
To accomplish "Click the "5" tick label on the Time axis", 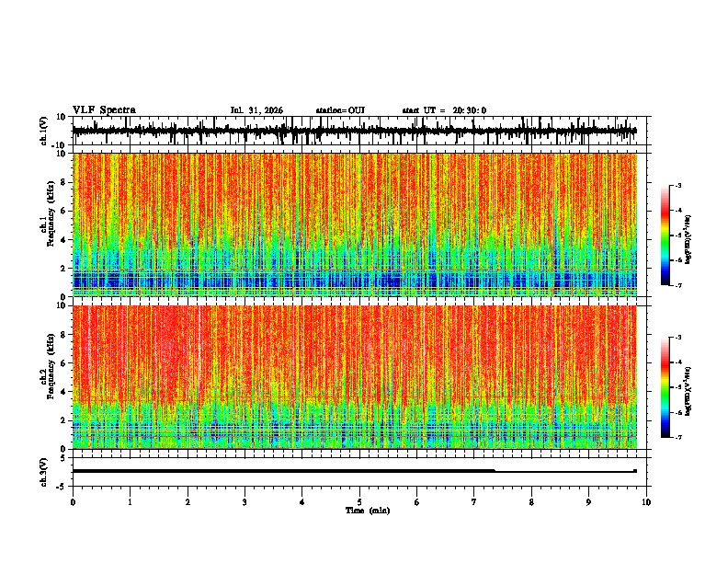I will pos(359,502).
